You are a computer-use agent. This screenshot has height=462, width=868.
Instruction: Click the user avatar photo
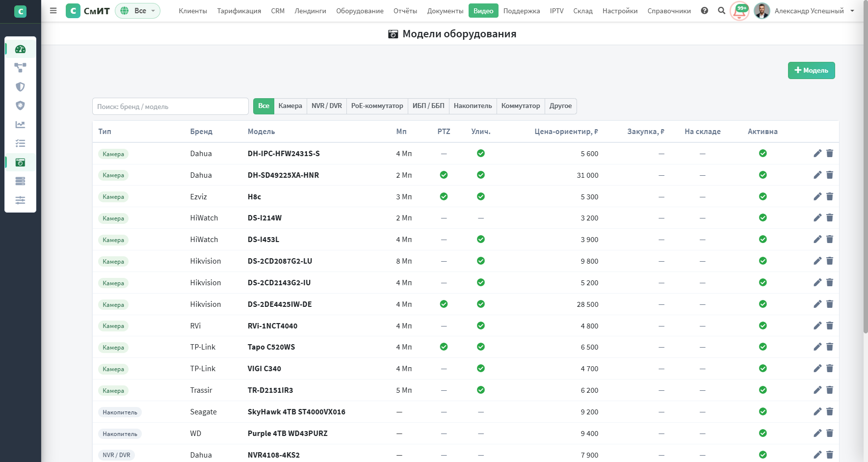(762, 11)
